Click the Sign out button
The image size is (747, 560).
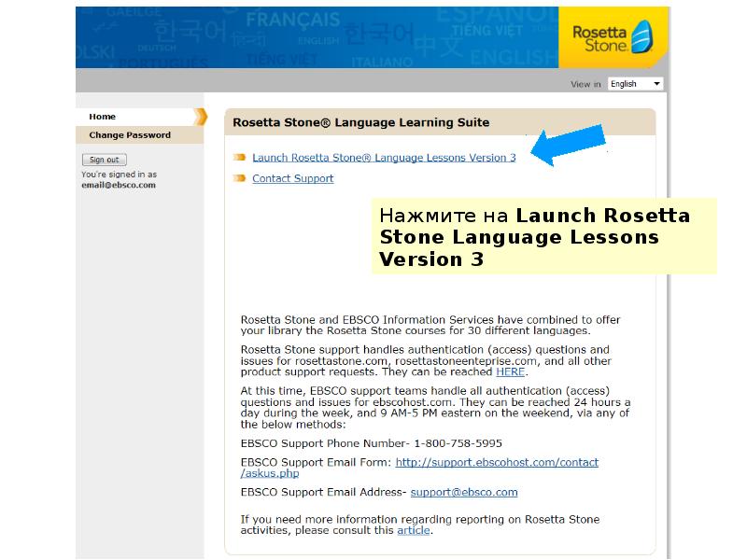coord(102,159)
